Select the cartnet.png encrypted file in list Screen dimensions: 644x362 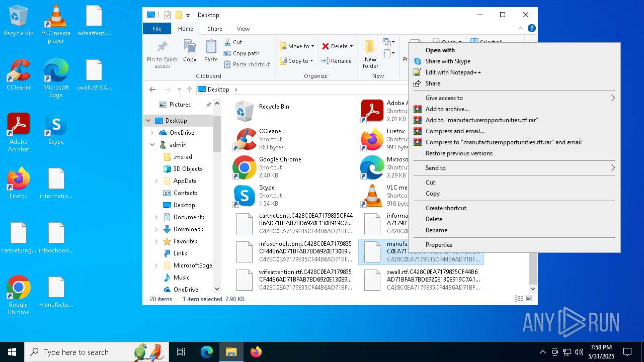point(294,224)
